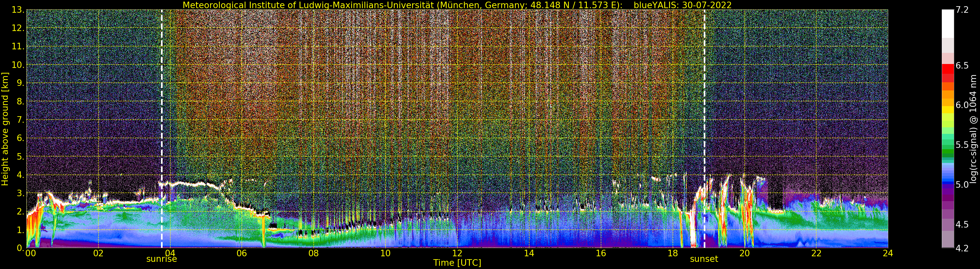The width and height of the screenshot is (980, 269).
Task: Select the 10. km tick on the height axis
Action: tap(18, 65)
